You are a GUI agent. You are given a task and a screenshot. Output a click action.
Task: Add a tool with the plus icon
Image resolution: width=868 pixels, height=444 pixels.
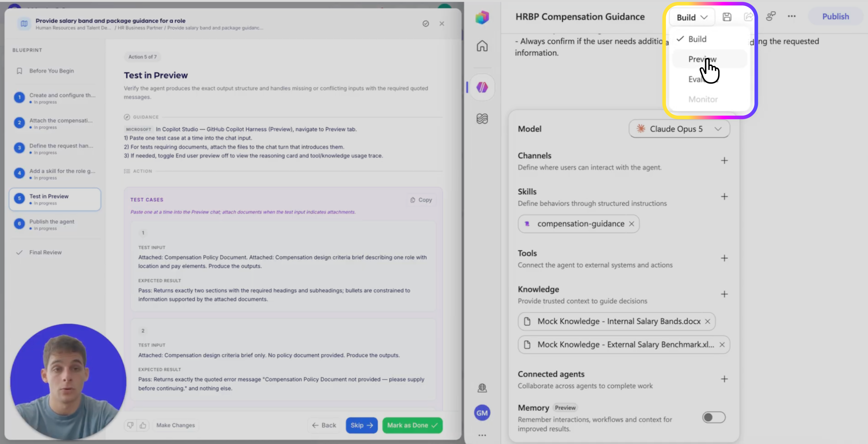pos(724,258)
